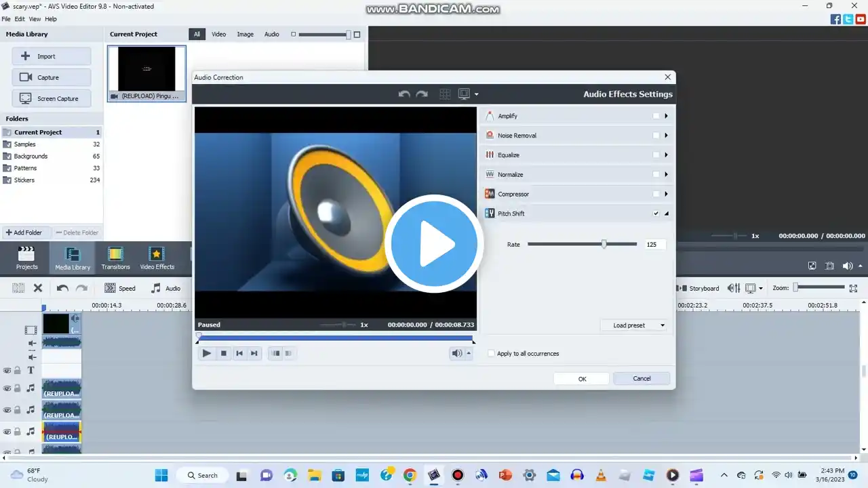Open the Projects section
The width and height of the screenshot is (868, 488).
[x=26, y=258]
